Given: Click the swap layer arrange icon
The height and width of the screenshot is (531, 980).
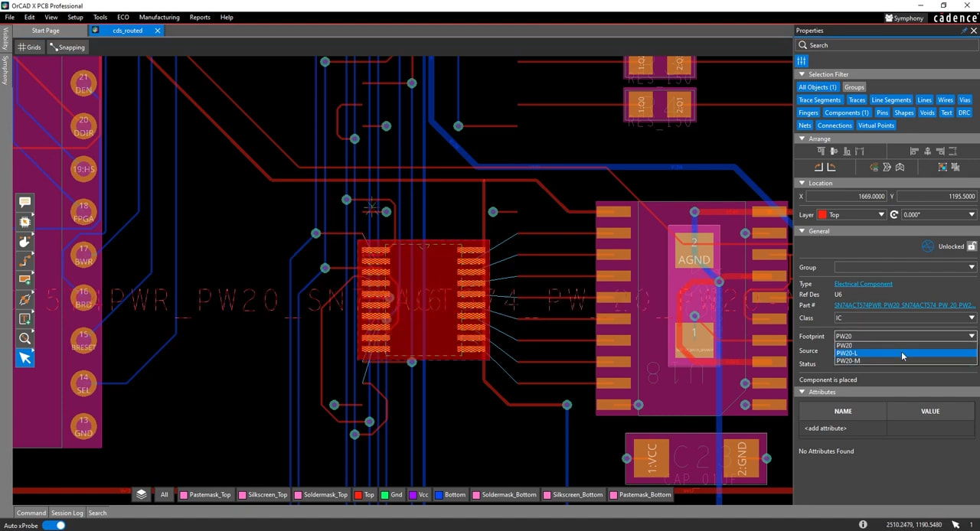Looking at the screenshot, I should tap(874, 167).
